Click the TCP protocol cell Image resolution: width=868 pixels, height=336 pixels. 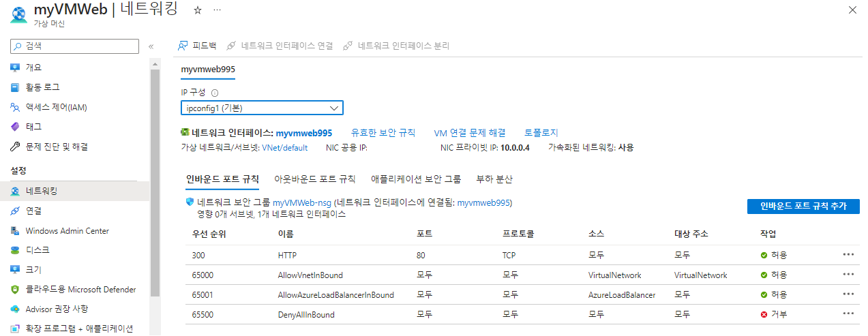point(510,255)
